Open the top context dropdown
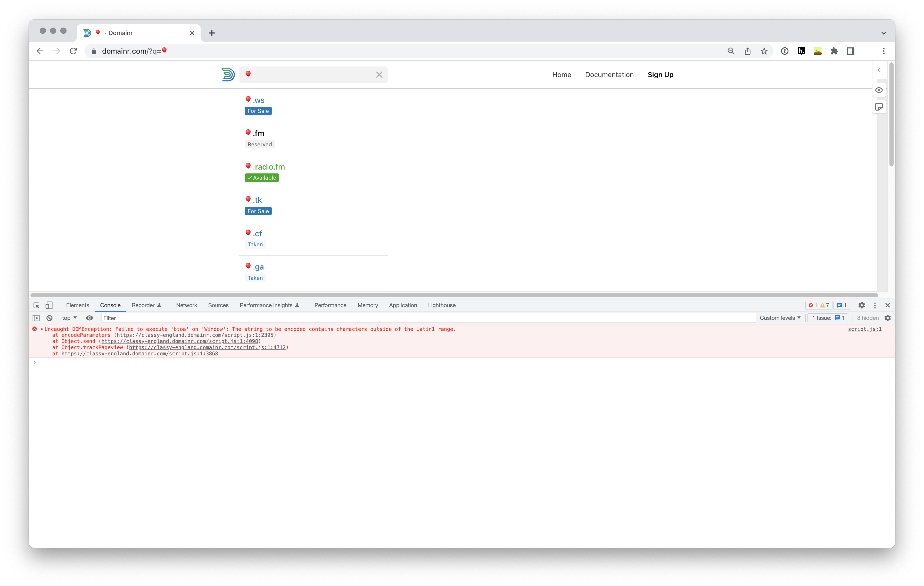The width and height of the screenshot is (924, 586). point(69,318)
